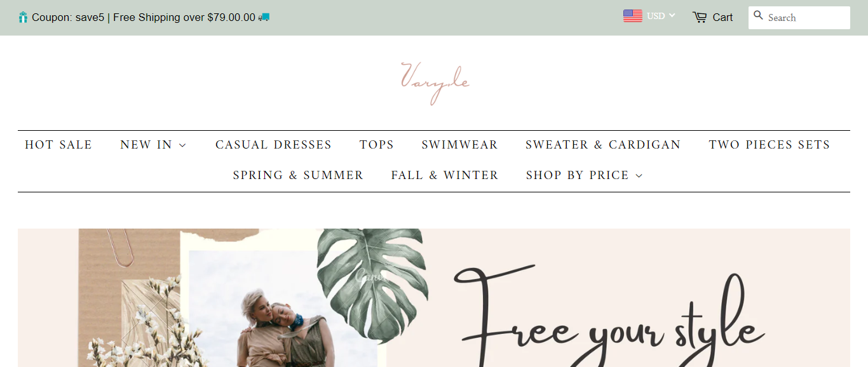Image resolution: width=868 pixels, height=367 pixels.
Task: Go to CASUAL DRESSES category
Action: click(273, 145)
